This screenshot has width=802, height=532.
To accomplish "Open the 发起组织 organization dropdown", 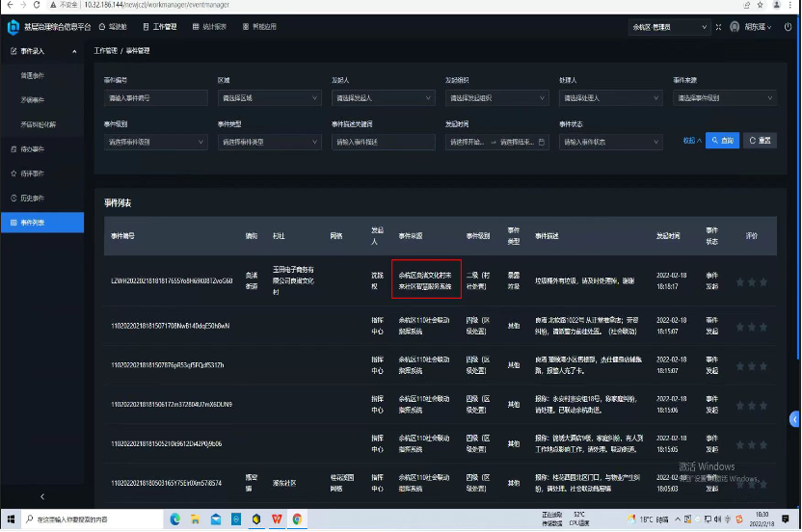I will coord(496,98).
